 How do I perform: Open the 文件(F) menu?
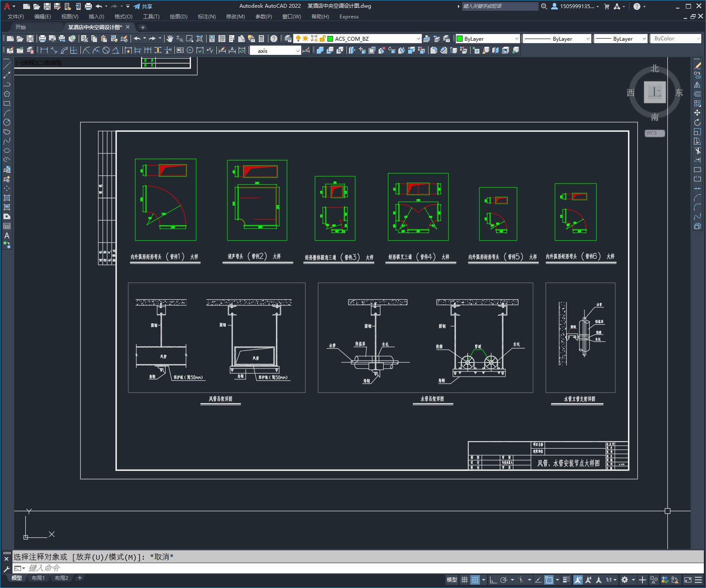click(x=16, y=16)
